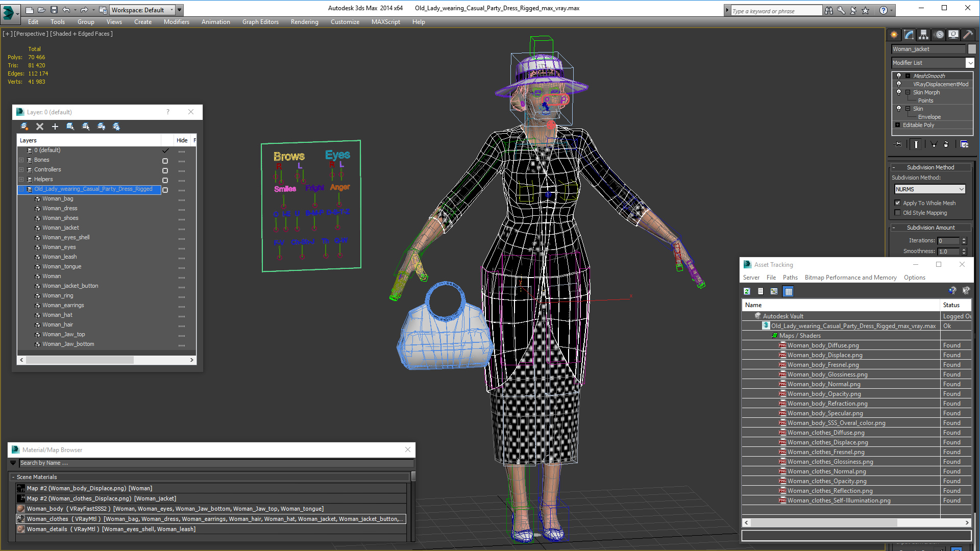Click Refresh icon in Asset Tracking toolbar
The image size is (980, 551).
pyautogui.click(x=747, y=291)
